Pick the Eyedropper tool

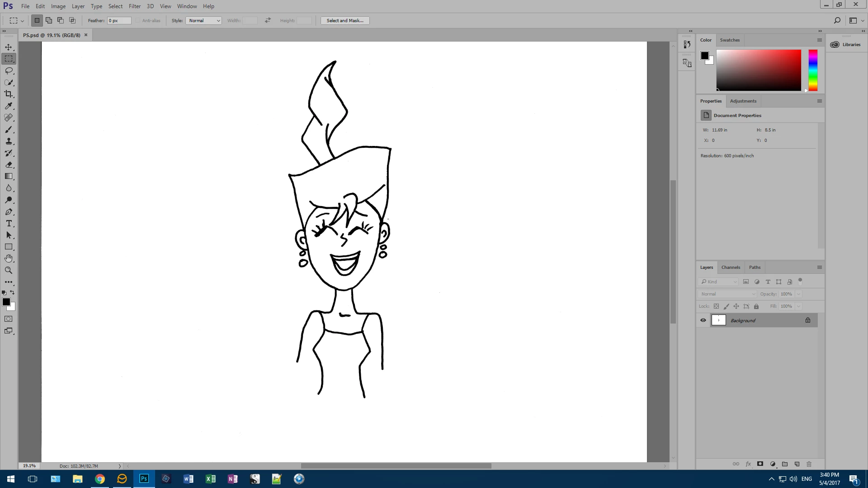coord(9,106)
